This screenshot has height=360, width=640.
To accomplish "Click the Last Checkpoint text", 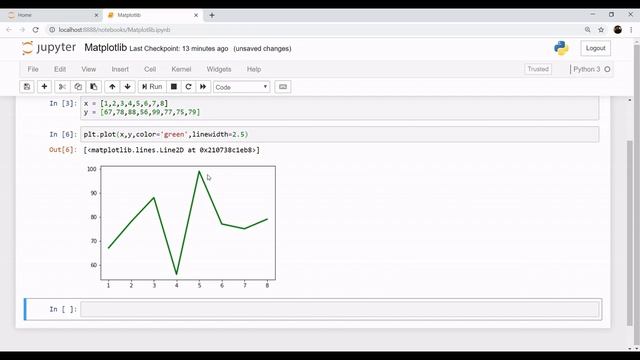I will 179,49.
